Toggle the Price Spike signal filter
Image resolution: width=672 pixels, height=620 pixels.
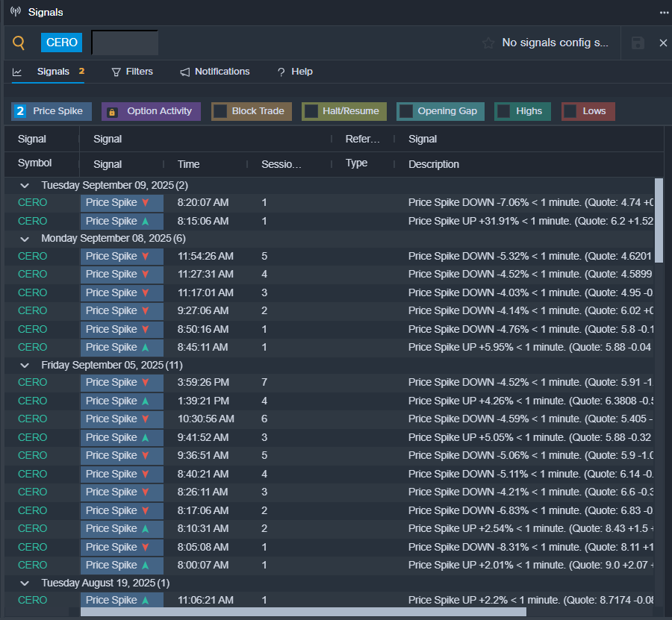coord(52,111)
